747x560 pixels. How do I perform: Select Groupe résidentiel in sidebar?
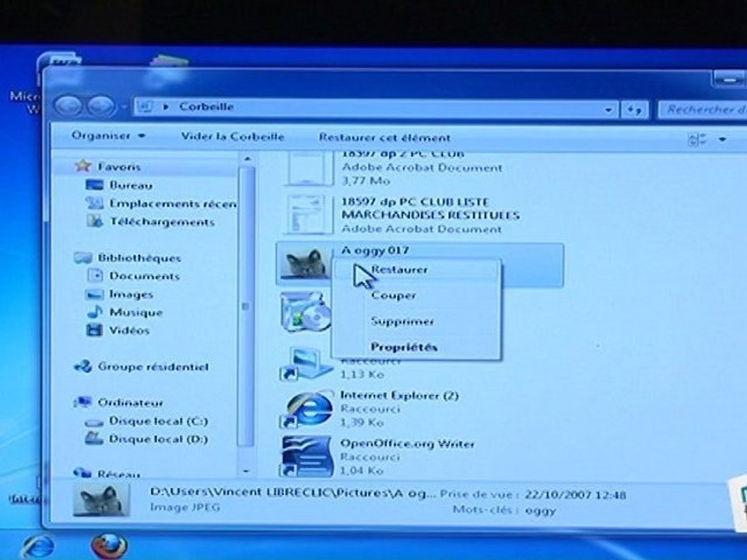[142, 366]
